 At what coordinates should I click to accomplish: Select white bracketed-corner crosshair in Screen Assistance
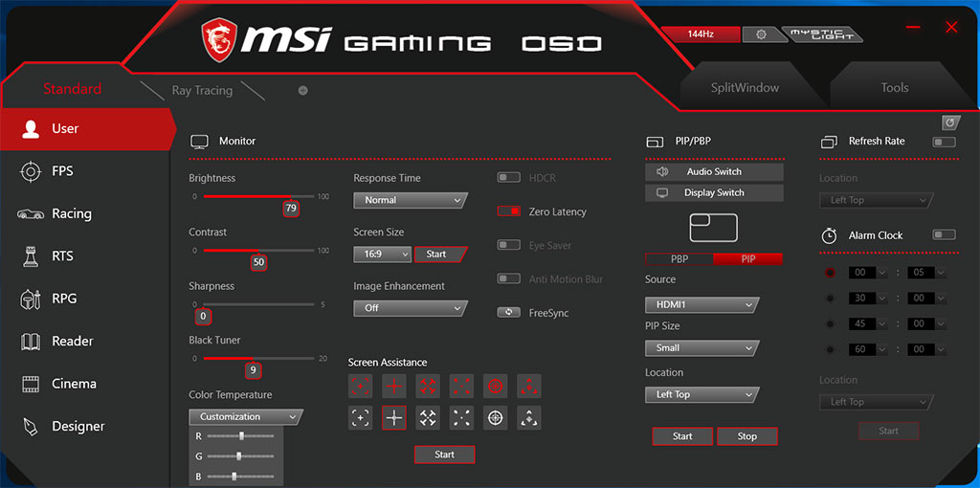coord(360,418)
